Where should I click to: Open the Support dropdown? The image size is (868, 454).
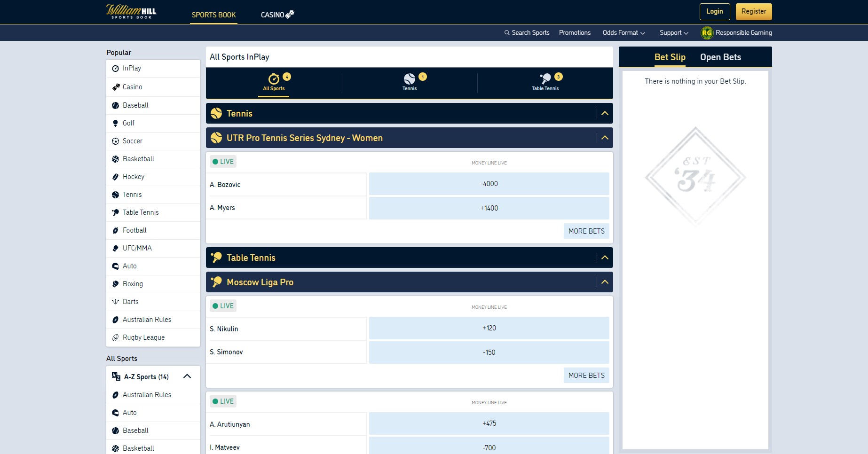point(674,32)
